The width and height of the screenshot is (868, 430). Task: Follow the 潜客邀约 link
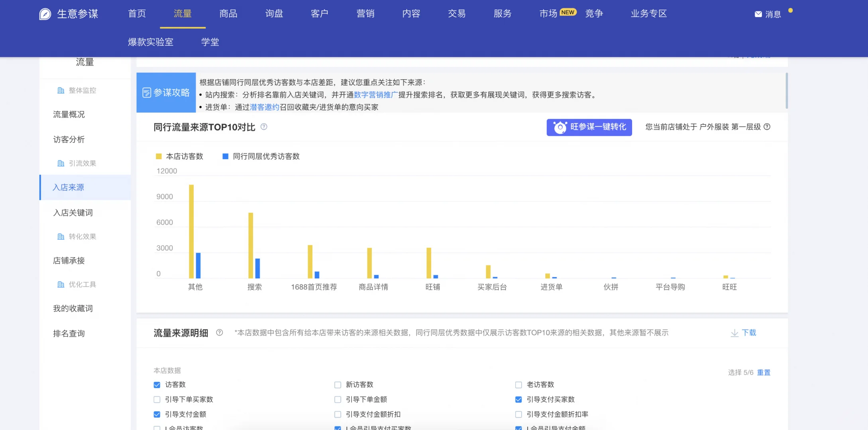[265, 107]
